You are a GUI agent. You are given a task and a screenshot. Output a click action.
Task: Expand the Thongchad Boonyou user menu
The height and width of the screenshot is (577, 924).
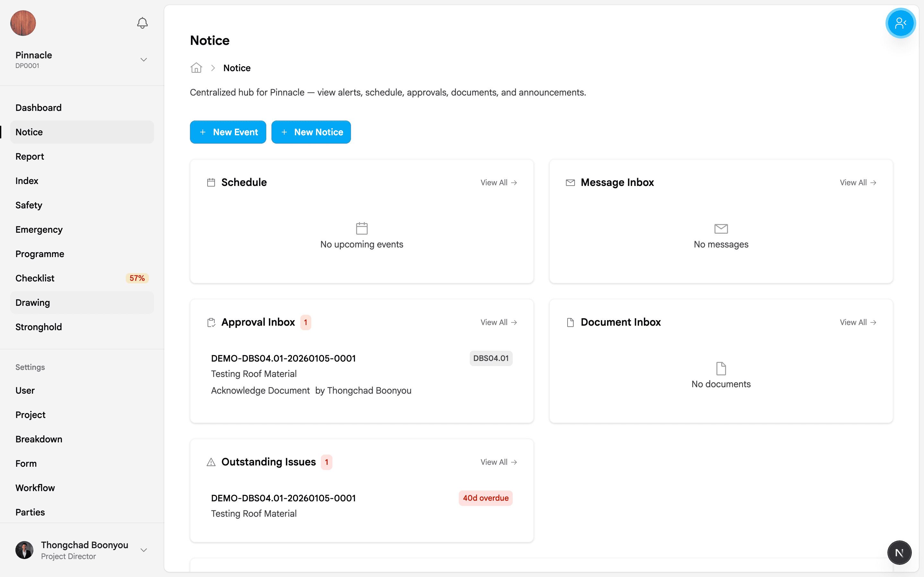point(143,550)
